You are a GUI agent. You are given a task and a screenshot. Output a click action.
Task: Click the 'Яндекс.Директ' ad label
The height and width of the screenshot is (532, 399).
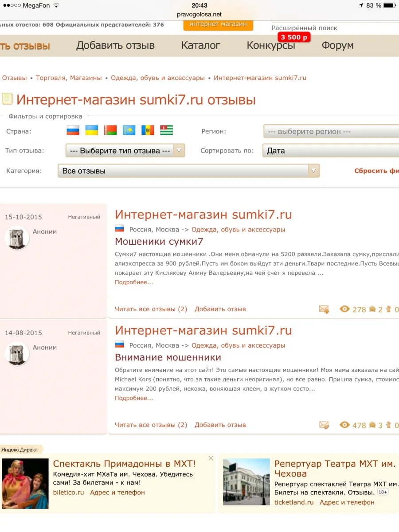20,450
